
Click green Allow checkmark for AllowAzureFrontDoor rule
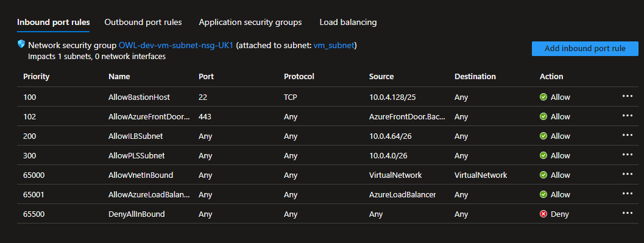pyautogui.click(x=543, y=116)
